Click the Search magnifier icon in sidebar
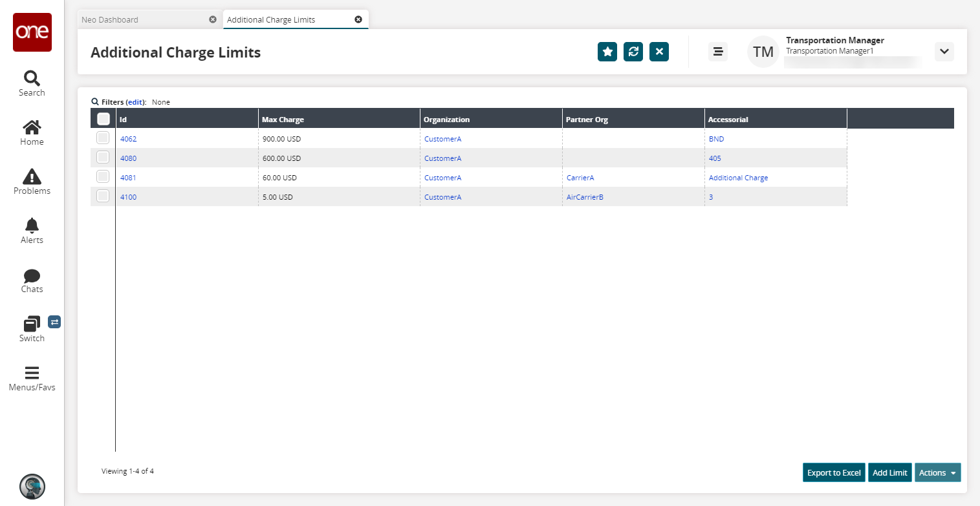 coord(32,78)
